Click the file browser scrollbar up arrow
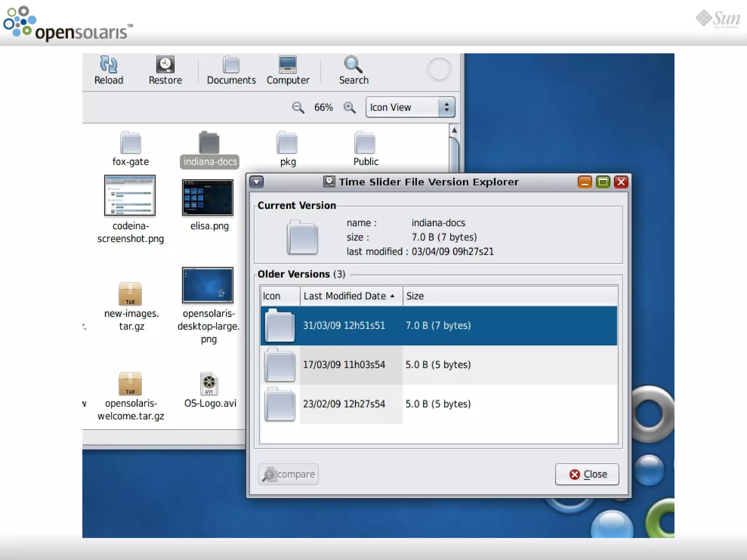 click(454, 130)
